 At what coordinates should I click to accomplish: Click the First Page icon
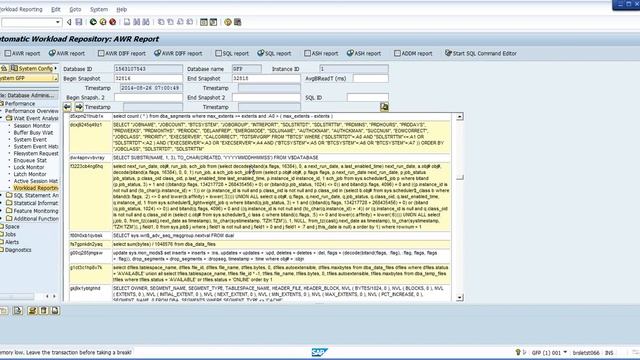click(161, 22)
